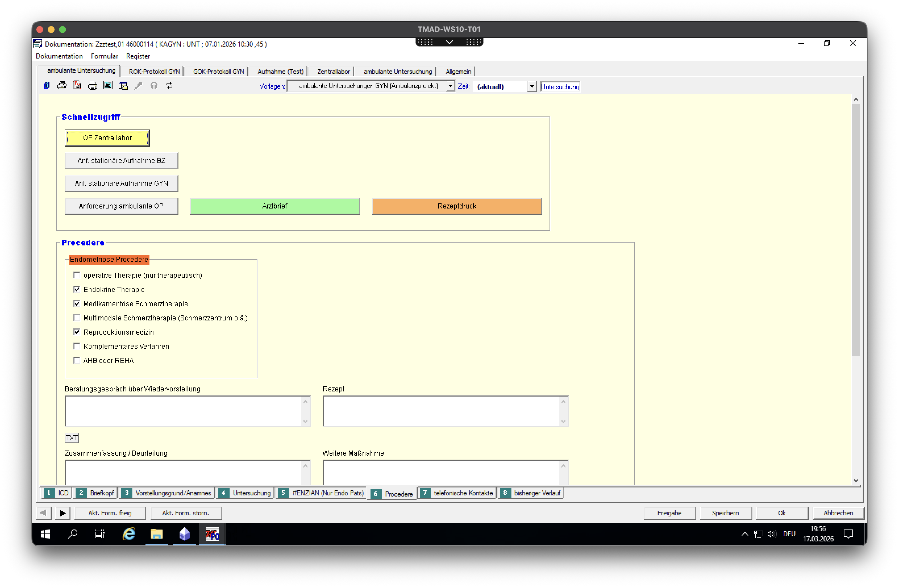Click the form window icon with yellow note
This screenshot has width=899, height=588.
(123, 85)
